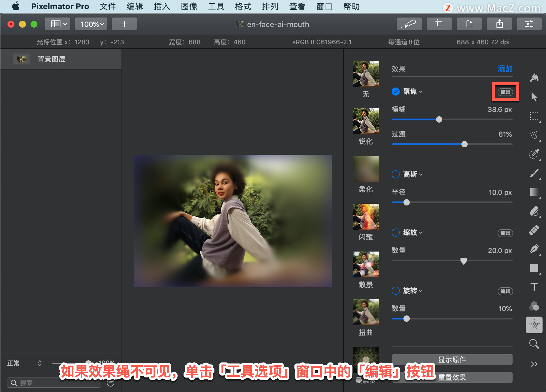546x392 pixels.
Task: Select the Crop tool in toolbar
Action: 439,24
